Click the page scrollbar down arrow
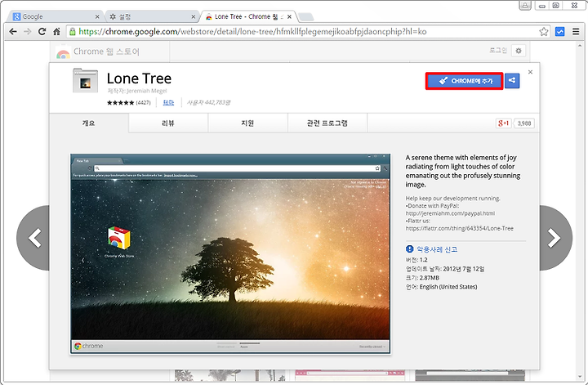588x385 pixels. point(580,376)
